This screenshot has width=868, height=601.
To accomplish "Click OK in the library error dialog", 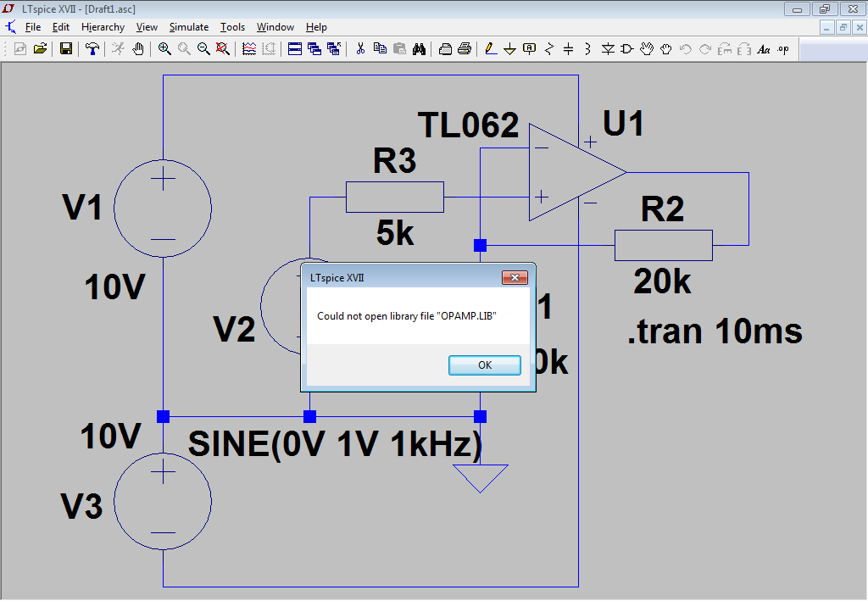I will (x=484, y=365).
